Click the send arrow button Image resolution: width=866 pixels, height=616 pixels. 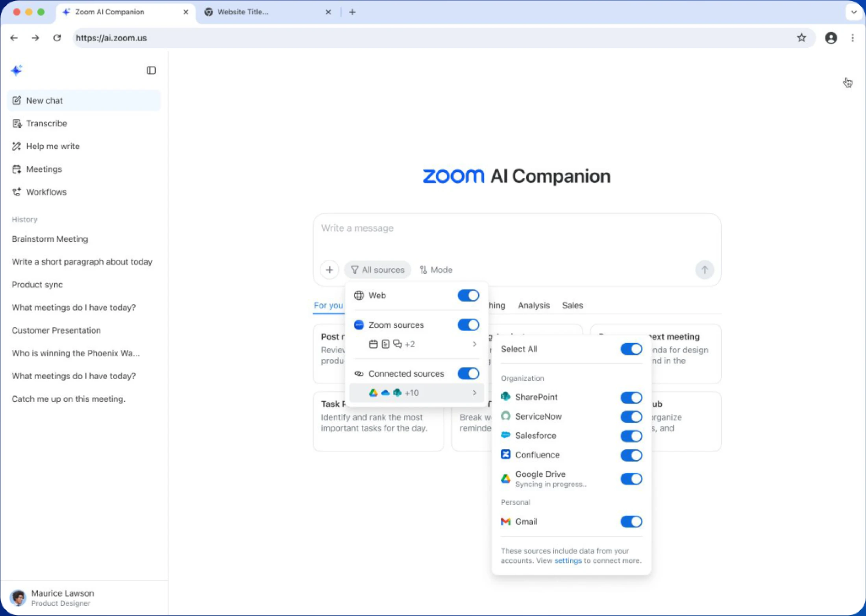[704, 270]
